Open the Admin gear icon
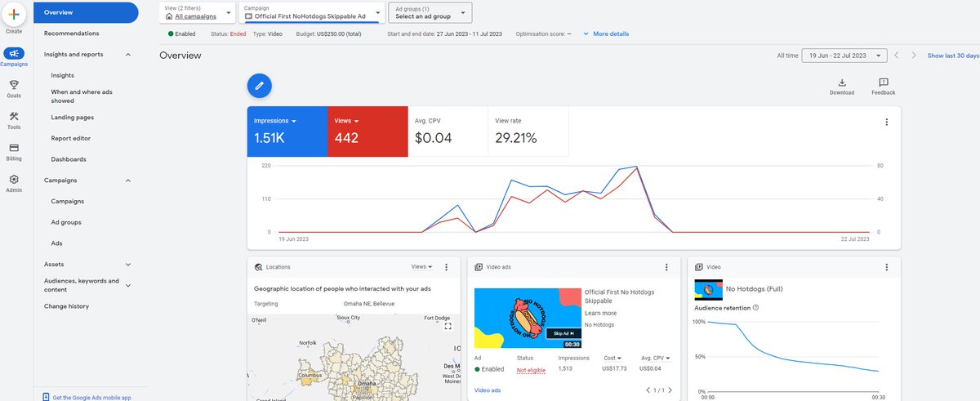The width and height of the screenshot is (980, 401). (14, 179)
